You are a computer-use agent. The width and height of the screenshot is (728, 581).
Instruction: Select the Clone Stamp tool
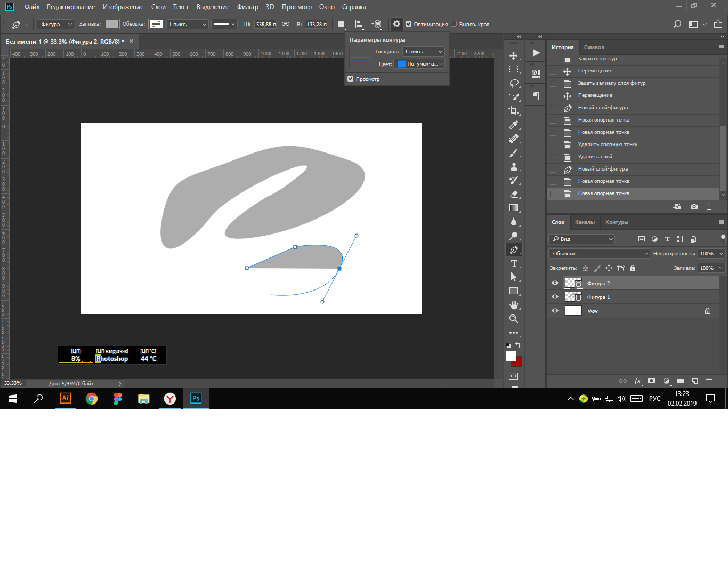[514, 166]
